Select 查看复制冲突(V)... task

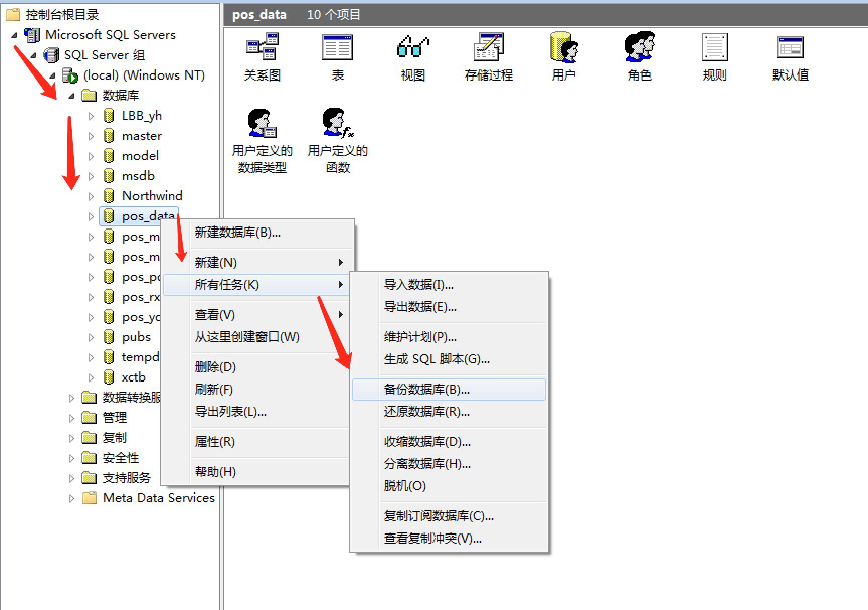[449, 538]
